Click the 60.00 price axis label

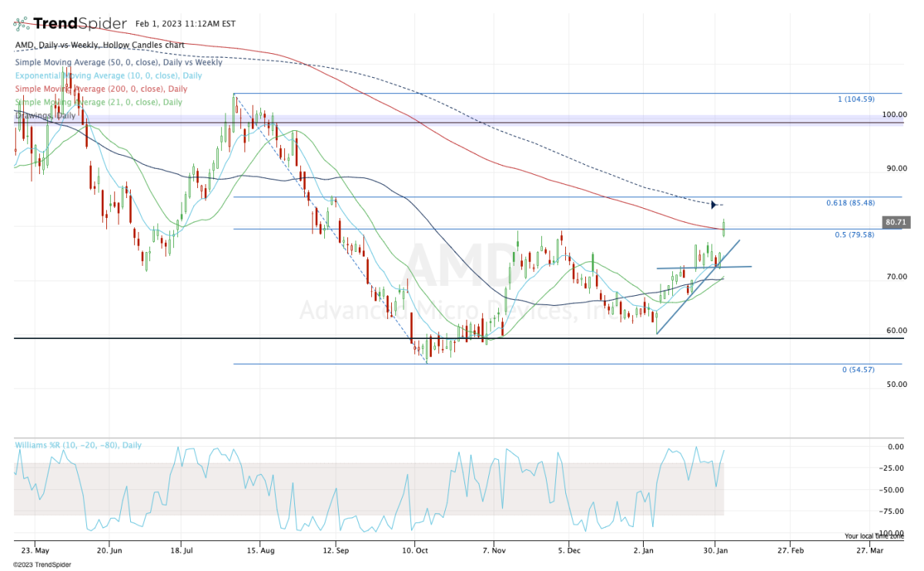[897, 330]
